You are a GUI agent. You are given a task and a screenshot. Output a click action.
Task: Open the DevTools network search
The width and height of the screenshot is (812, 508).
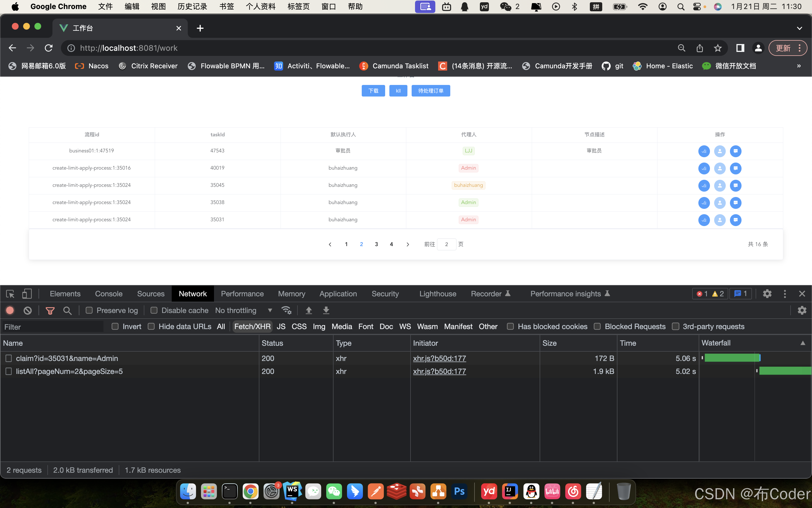click(67, 310)
